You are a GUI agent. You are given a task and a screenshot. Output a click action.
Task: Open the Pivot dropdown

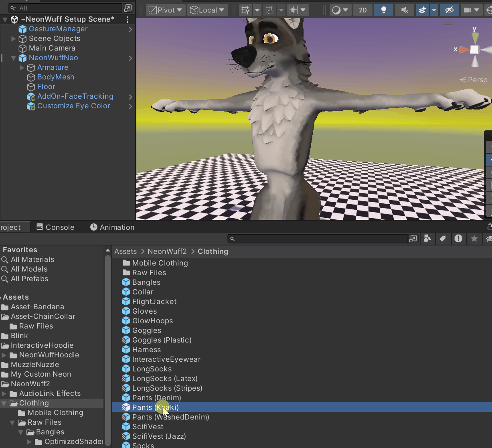[x=165, y=10]
